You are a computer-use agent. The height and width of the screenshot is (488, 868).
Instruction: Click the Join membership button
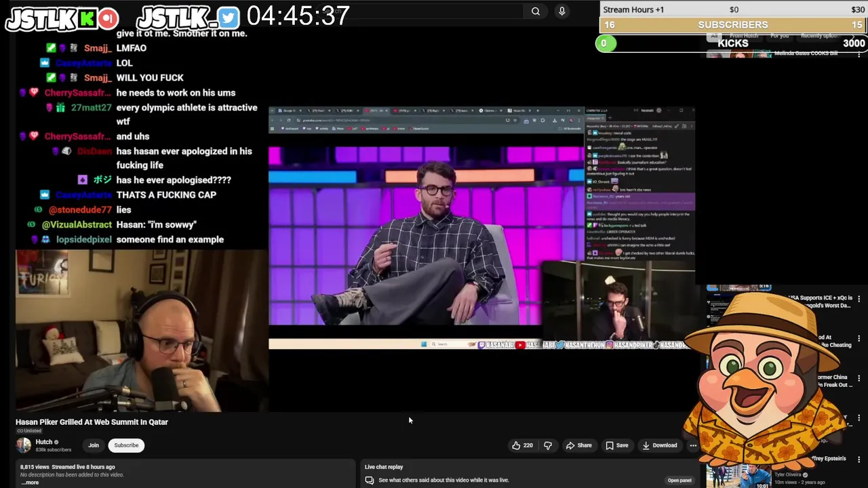pos(94,445)
